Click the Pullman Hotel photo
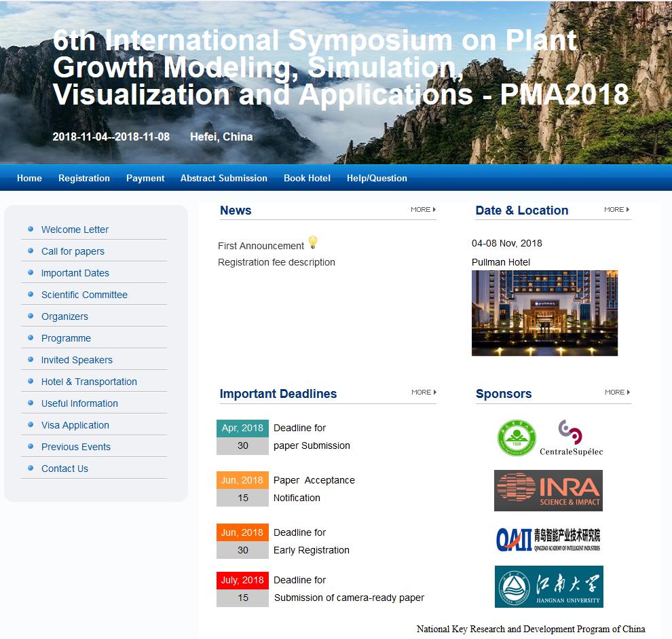 point(544,313)
